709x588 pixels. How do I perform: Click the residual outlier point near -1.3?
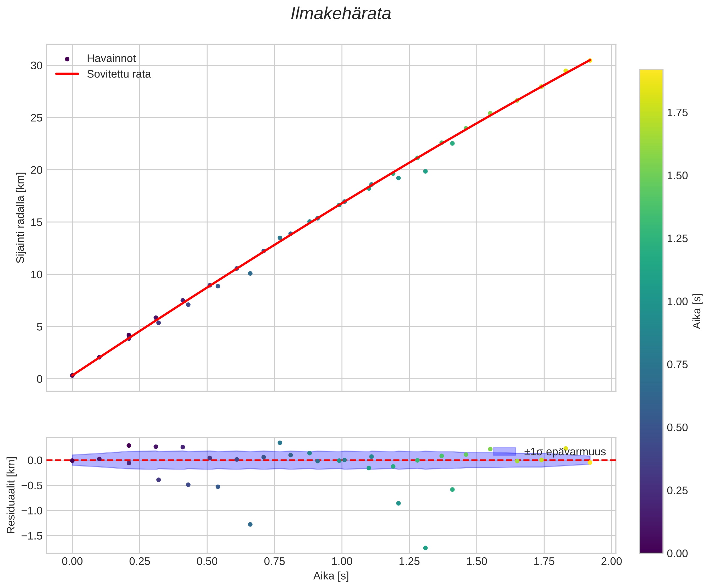250,524
